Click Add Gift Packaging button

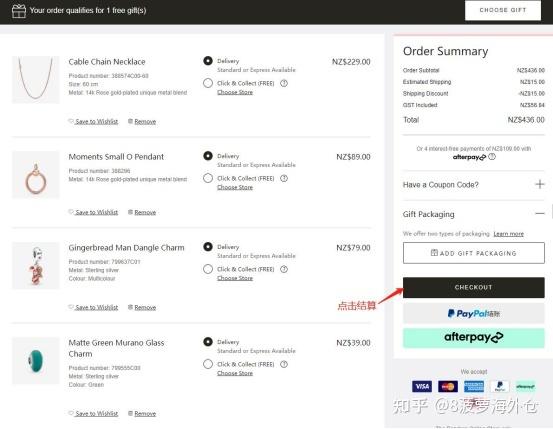(474, 253)
